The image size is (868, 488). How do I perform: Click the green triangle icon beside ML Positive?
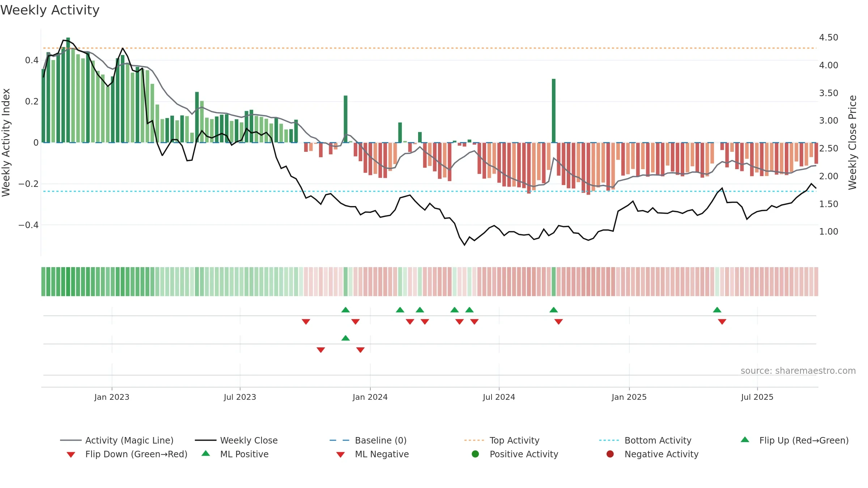pos(206,453)
